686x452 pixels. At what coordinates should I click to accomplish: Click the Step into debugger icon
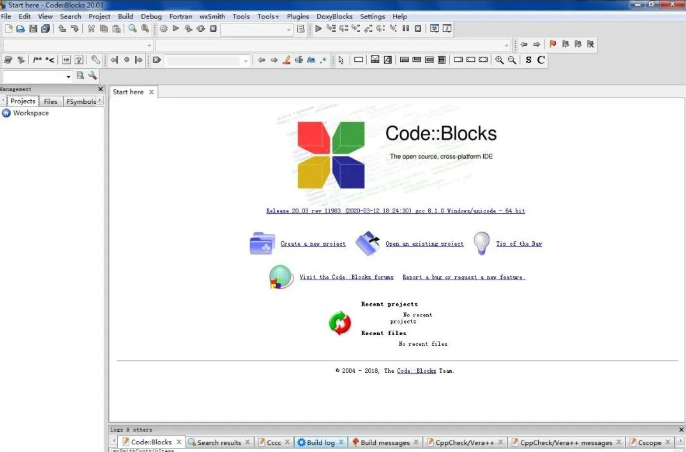click(x=356, y=29)
